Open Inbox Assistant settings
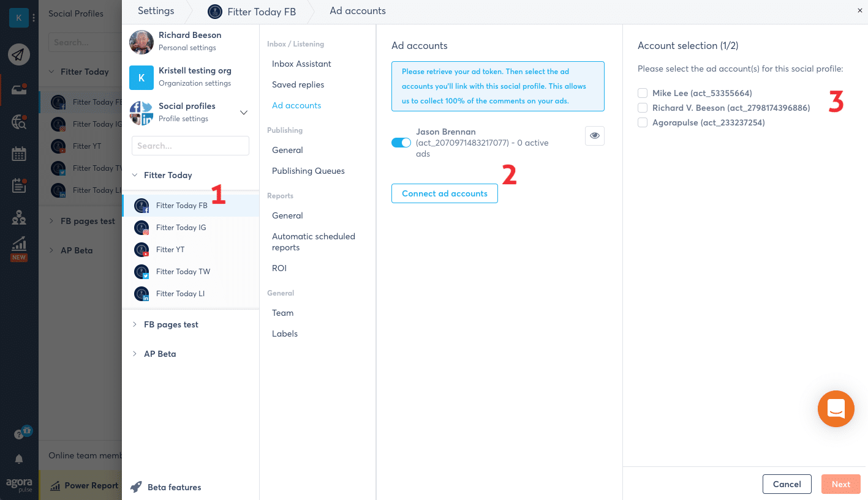This screenshot has width=868, height=500. pos(301,64)
